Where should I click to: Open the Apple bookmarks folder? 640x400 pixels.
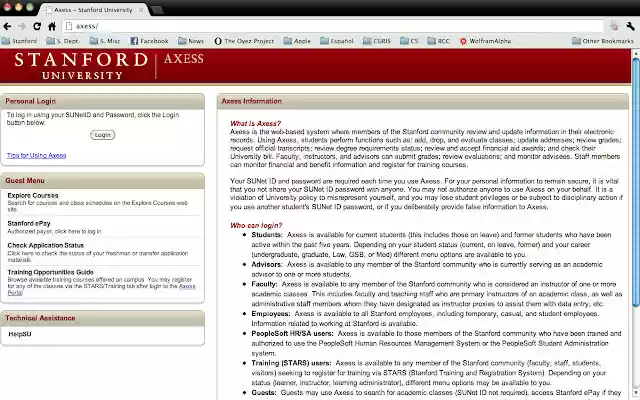[x=297, y=41]
